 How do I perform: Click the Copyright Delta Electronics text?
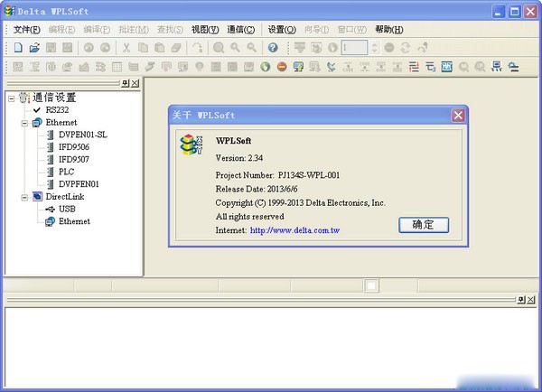coord(301,203)
